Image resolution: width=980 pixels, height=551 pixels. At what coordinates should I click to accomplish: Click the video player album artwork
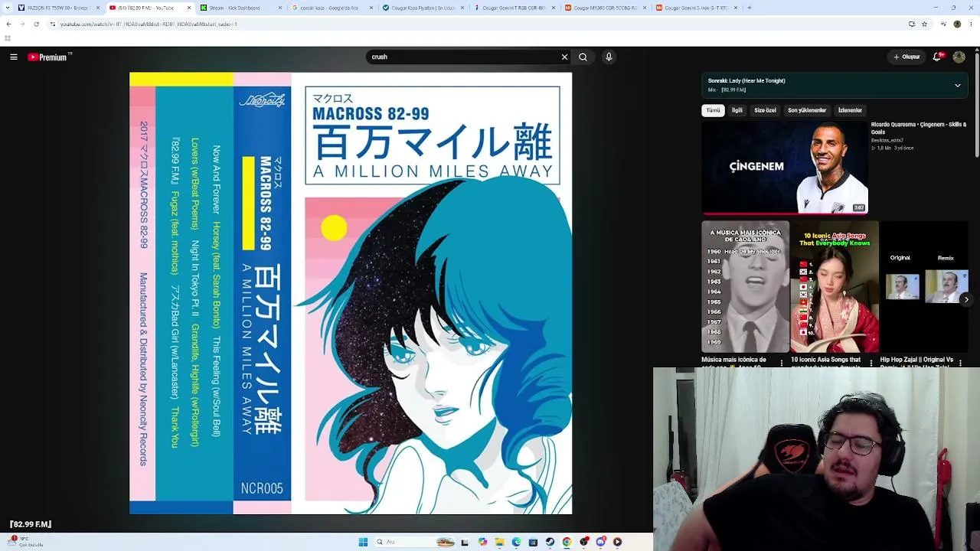pyautogui.click(x=351, y=293)
